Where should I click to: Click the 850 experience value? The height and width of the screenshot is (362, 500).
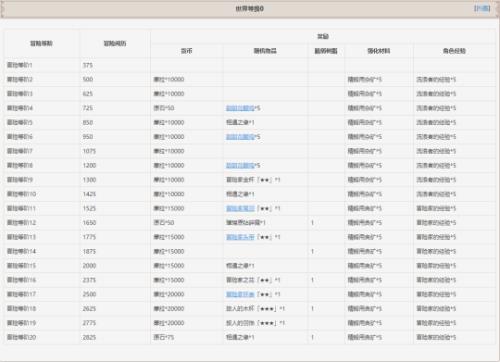[88, 123]
